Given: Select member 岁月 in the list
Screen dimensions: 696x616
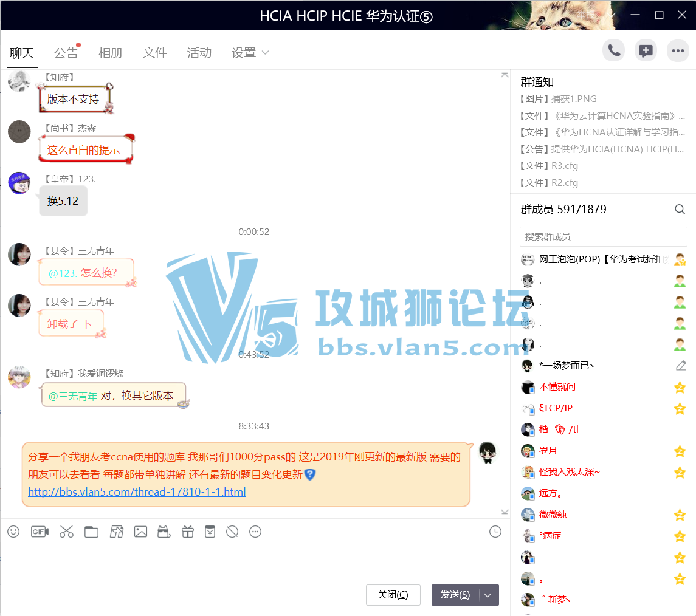Looking at the screenshot, I should tap(603, 451).
